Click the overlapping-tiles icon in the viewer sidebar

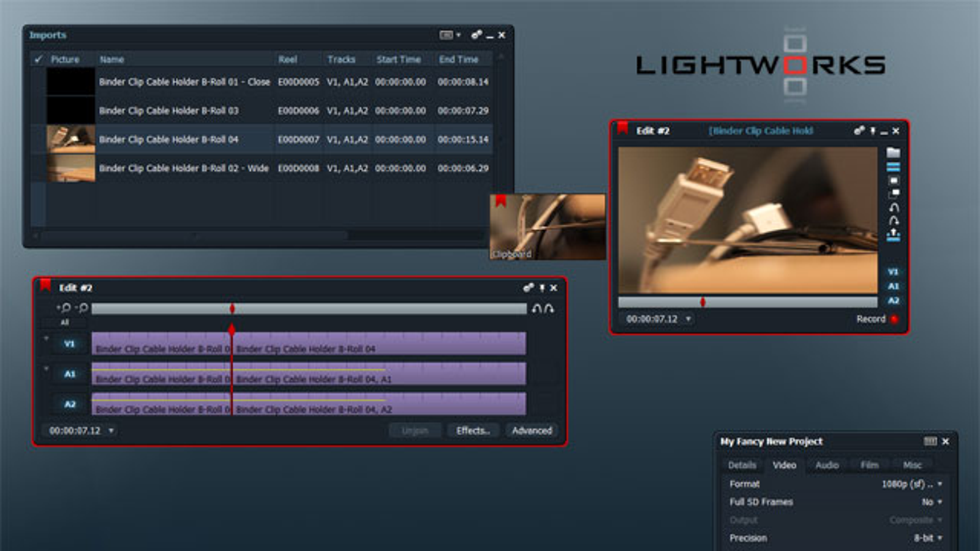(894, 193)
